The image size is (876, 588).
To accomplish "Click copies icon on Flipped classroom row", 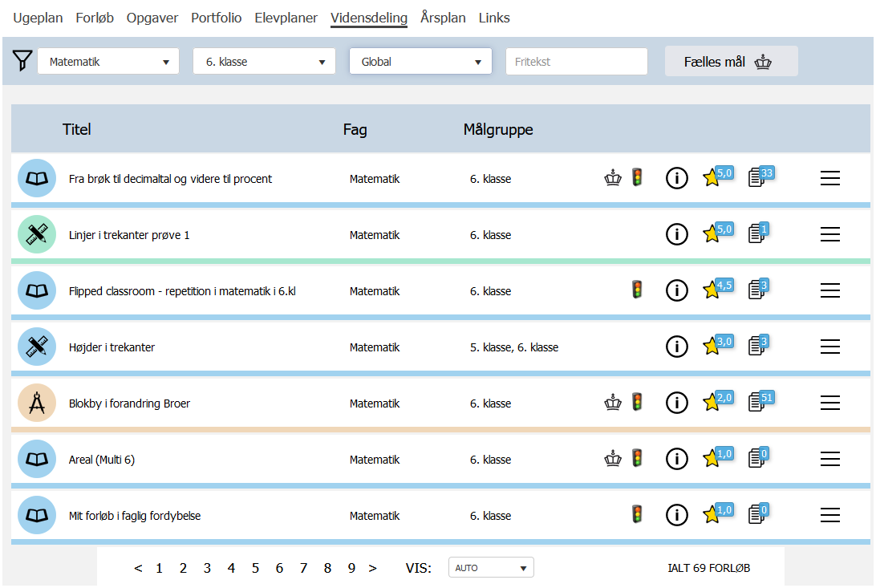I will pyautogui.click(x=759, y=289).
